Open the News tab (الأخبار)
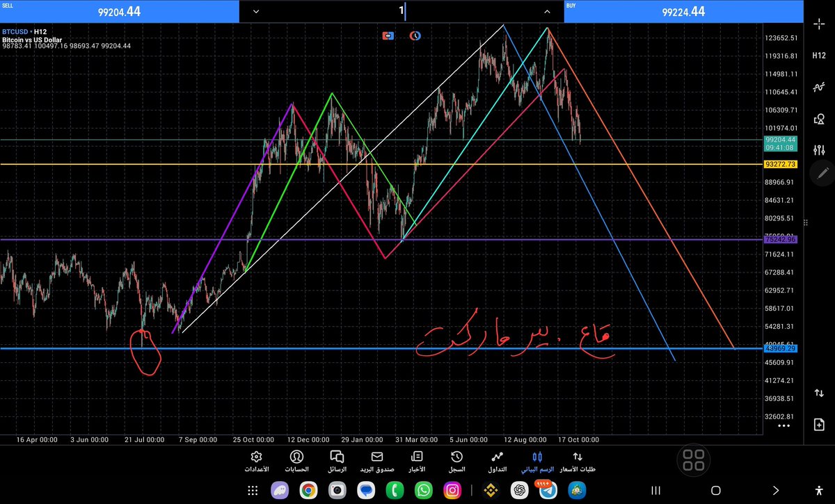 (417, 462)
